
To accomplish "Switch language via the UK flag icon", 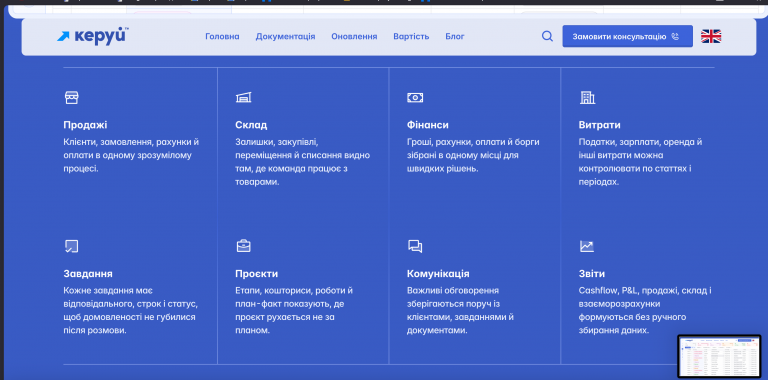I will click(711, 36).
